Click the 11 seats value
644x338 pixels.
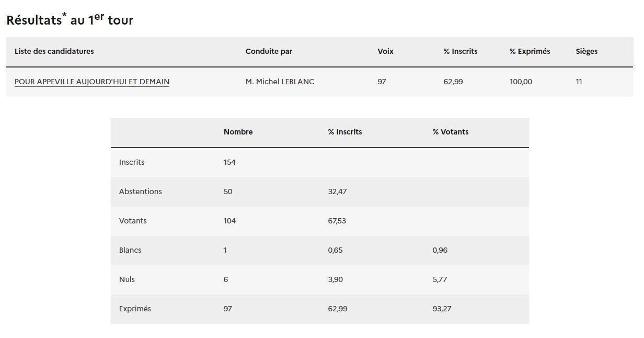pos(579,82)
